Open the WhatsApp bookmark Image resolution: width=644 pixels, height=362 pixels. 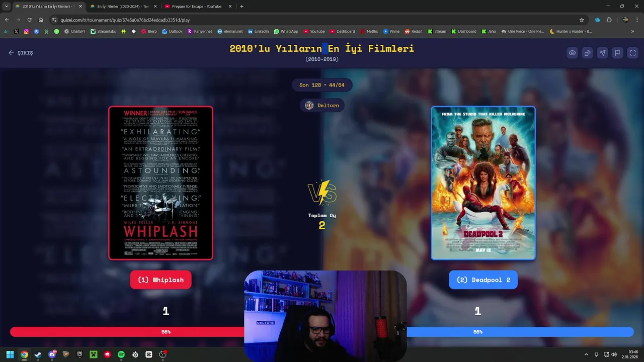[286, 31]
